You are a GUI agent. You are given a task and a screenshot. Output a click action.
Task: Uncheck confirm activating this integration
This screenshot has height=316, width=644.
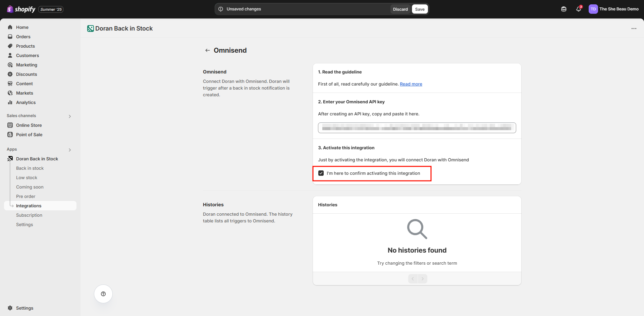321,173
